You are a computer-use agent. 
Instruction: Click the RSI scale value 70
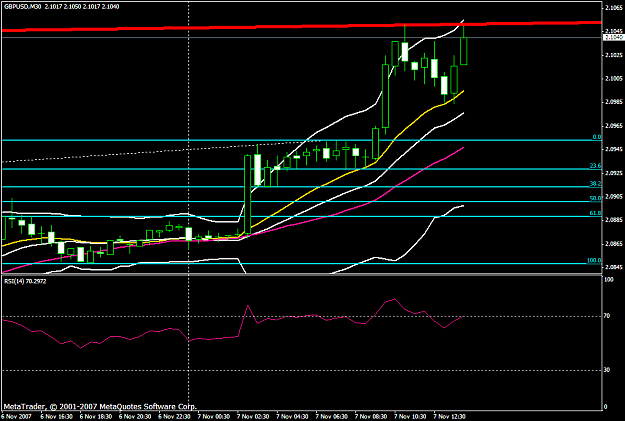(x=607, y=316)
